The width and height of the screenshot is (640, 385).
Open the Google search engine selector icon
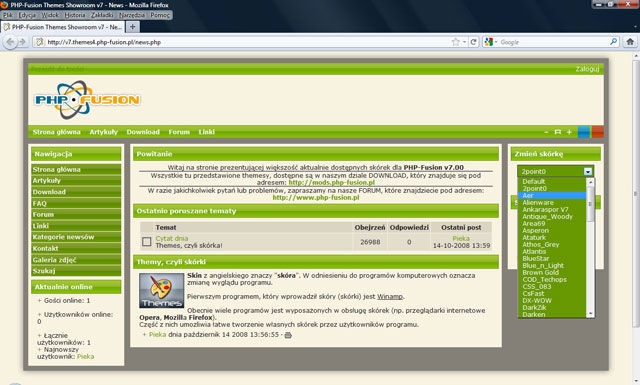pos(489,42)
